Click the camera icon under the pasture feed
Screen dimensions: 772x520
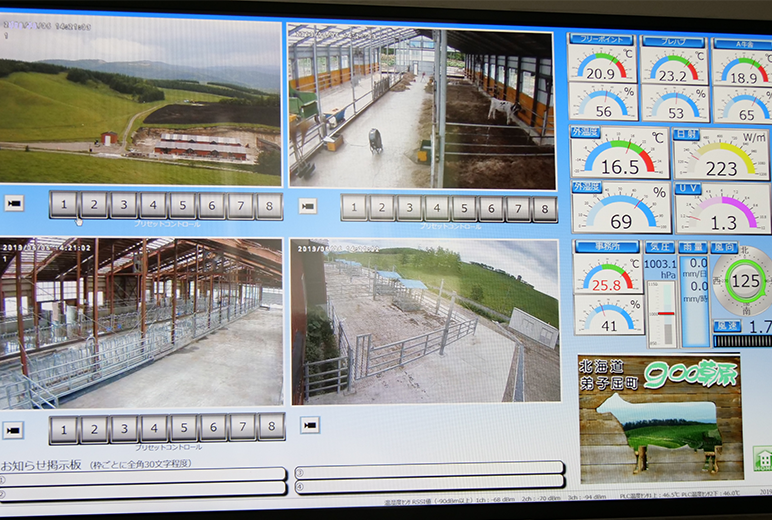click(14, 203)
